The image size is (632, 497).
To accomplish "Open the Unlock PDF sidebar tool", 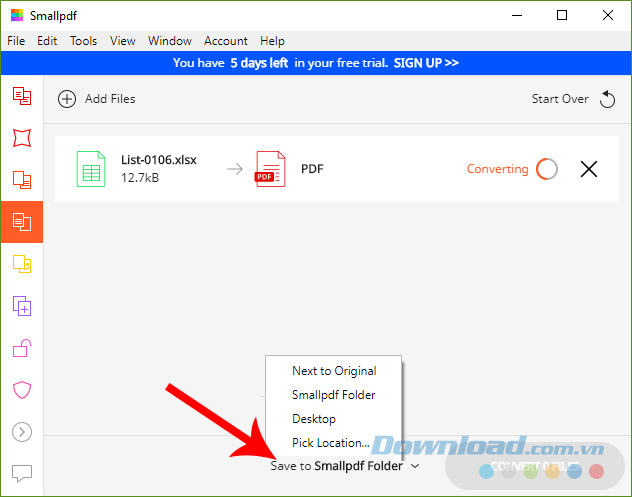I will 22,348.
